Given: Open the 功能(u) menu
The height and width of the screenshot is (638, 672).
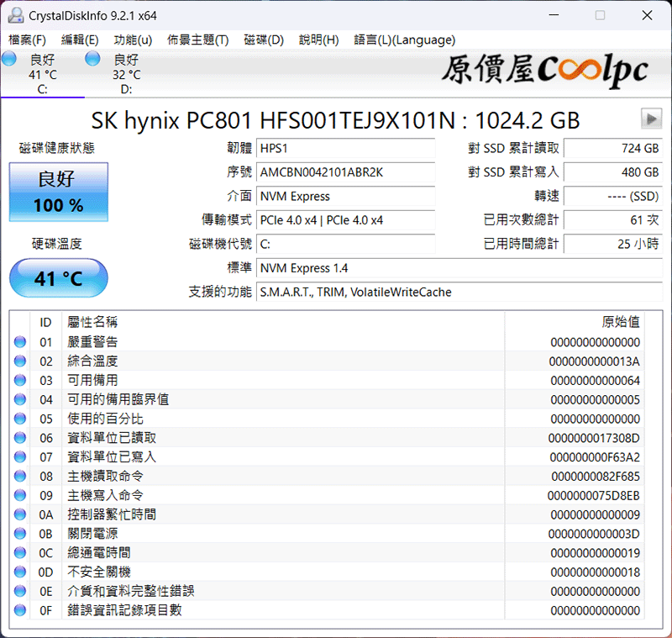Looking at the screenshot, I should (133, 40).
